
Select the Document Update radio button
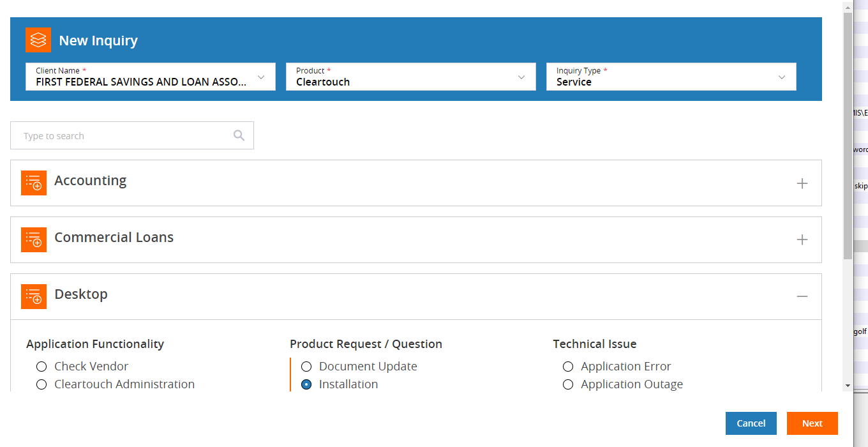(306, 367)
